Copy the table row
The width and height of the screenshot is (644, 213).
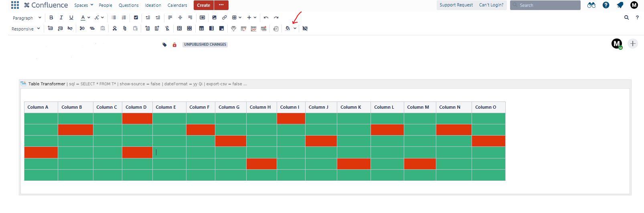[x=92, y=28]
